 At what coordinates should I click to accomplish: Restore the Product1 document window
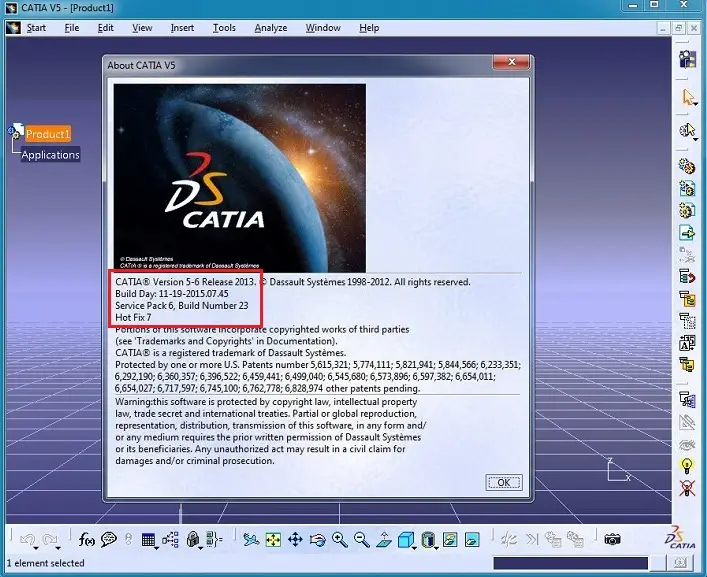pyautogui.click(x=678, y=28)
